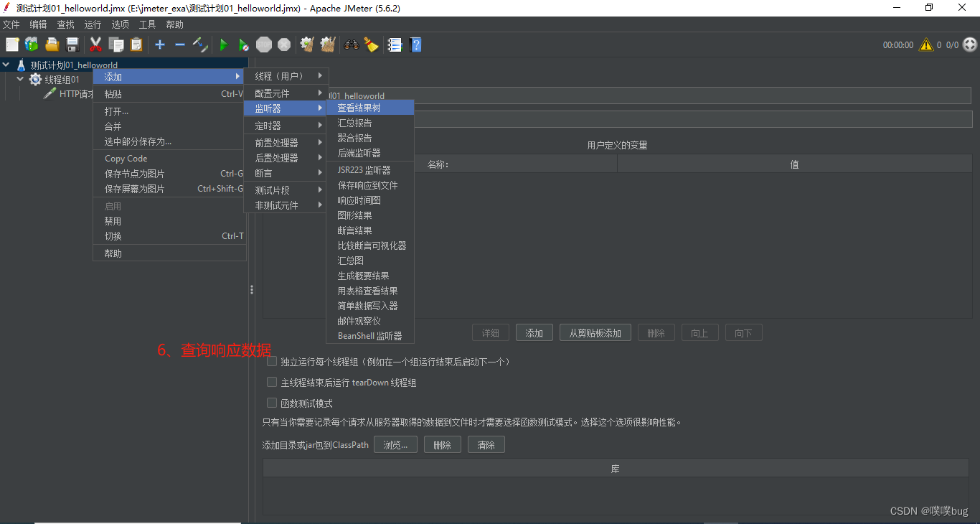Click the Cut scissors icon
980x524 pixels.
pos(95,45)
